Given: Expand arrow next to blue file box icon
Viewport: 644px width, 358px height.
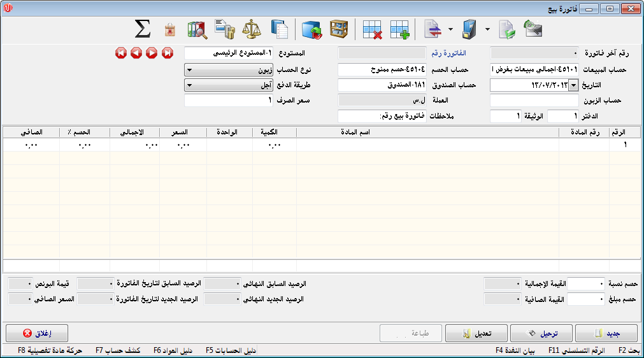Looking at the screenshot, I should (x=487, y=29).
